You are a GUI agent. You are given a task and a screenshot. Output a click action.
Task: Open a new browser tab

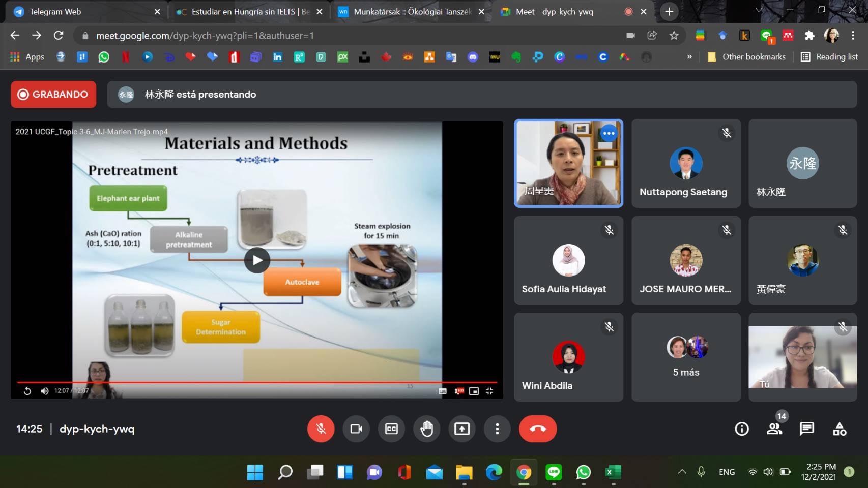click(669, 11)
